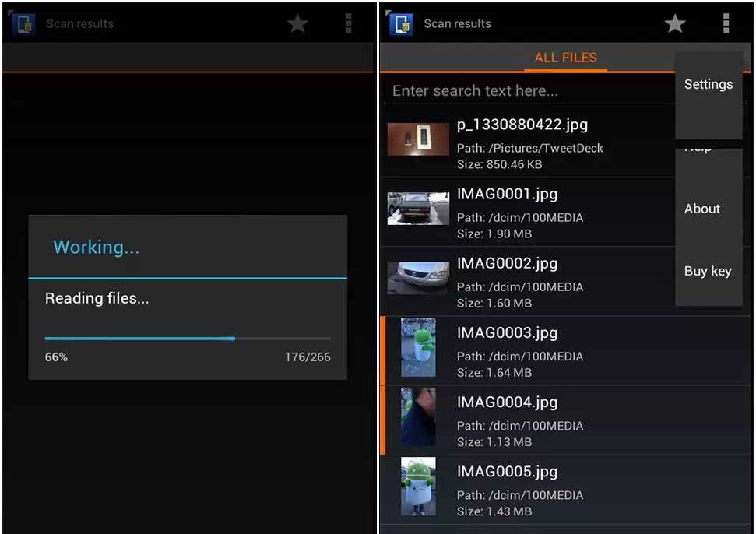Image resolution: width=756 pixels, height=534 pixels.
Task: Choose Settings from the overflow menu
Action: [709, 84]
